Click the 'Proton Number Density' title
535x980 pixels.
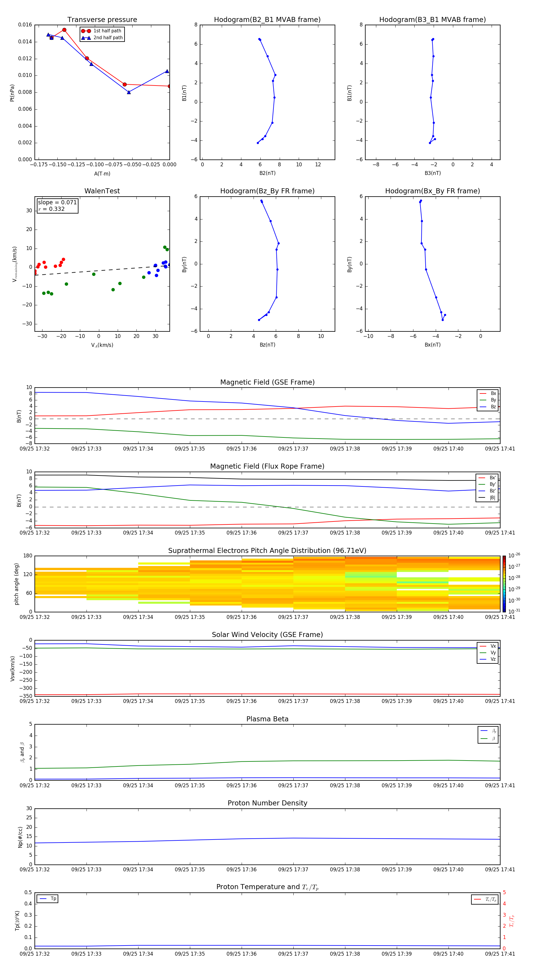[x=267, y=803]
